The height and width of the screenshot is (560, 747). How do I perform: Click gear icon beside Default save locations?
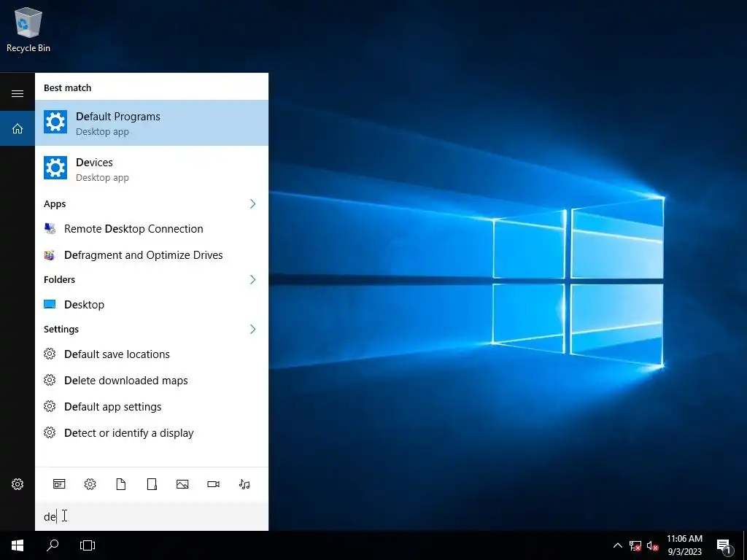[x=50, y=354]
